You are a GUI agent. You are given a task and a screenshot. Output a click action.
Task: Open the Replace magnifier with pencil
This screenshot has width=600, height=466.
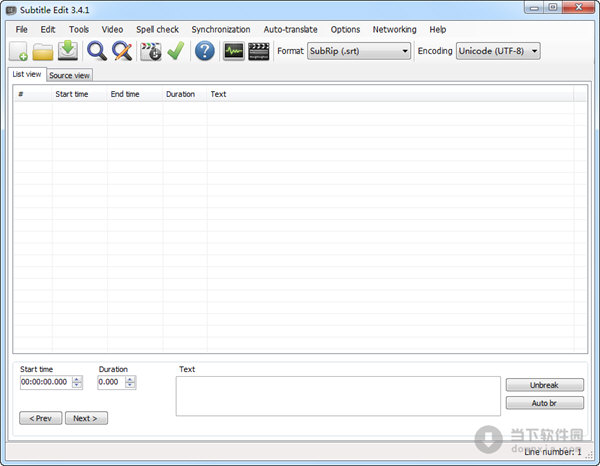[x=122, y=51]
